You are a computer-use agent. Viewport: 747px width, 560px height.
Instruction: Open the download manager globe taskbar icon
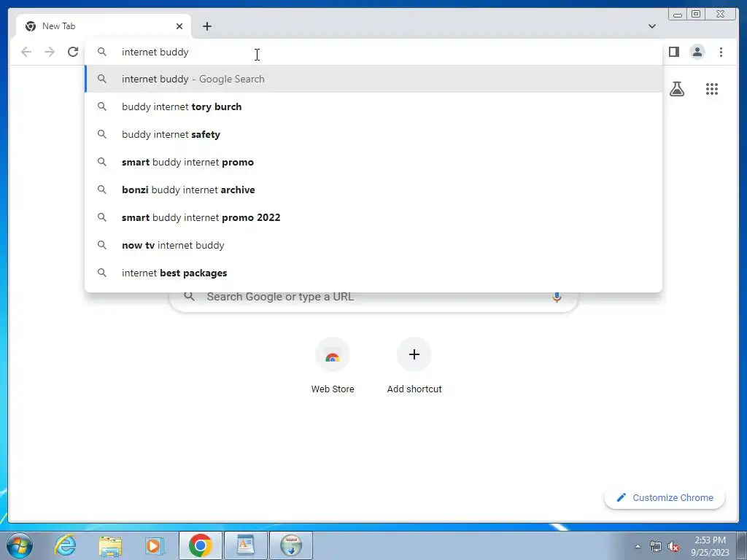[x=290, y=545]
